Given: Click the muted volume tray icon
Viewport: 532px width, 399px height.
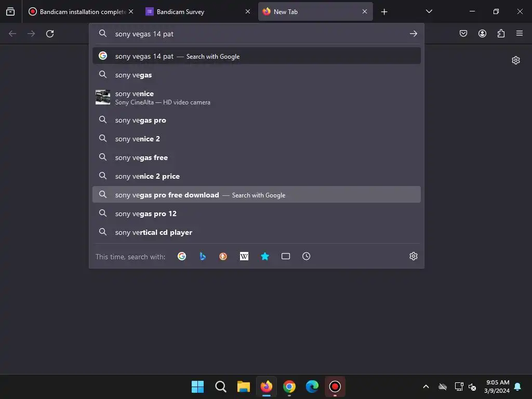Looking at the screenshot, I should point(472,387).
